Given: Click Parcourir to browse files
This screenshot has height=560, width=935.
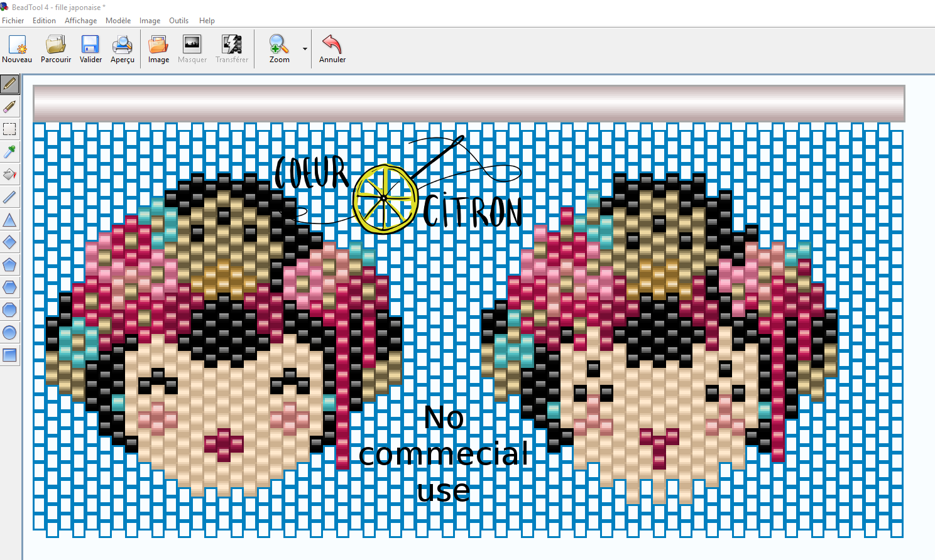Looking at the screenshot, I should click(56, 49).
